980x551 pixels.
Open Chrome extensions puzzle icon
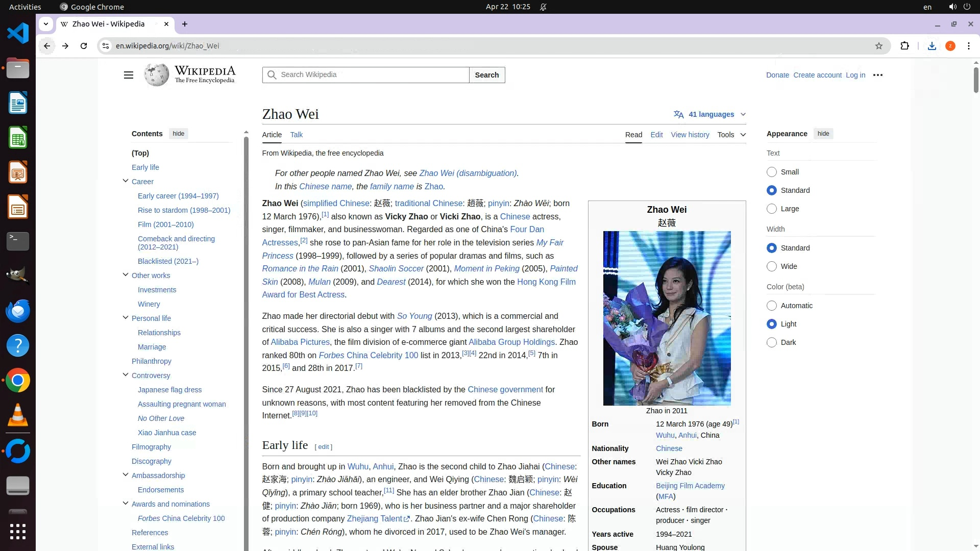[x=904, y=46]
